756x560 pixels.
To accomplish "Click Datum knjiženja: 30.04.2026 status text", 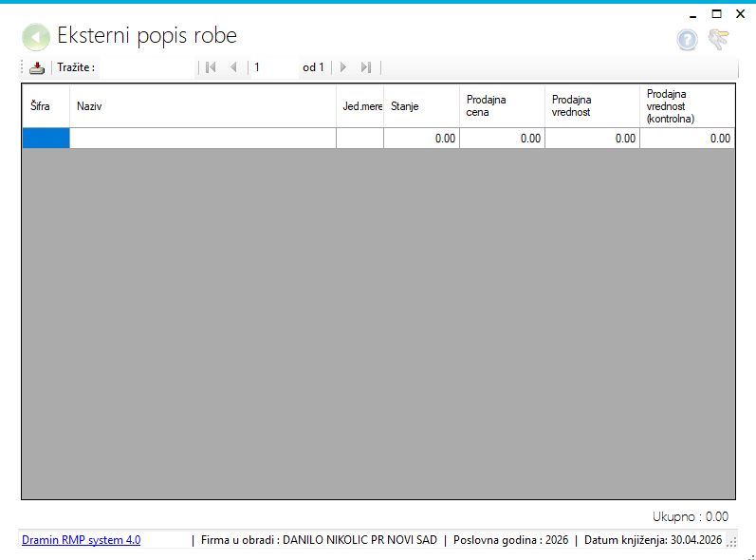I will click(x=653, y=540).
